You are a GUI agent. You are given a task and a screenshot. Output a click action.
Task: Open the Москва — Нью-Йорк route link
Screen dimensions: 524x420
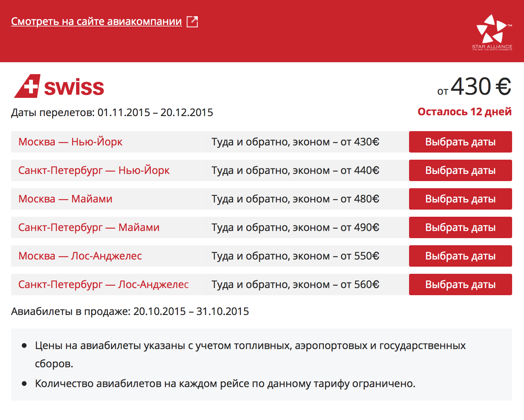tap(71, 142)
